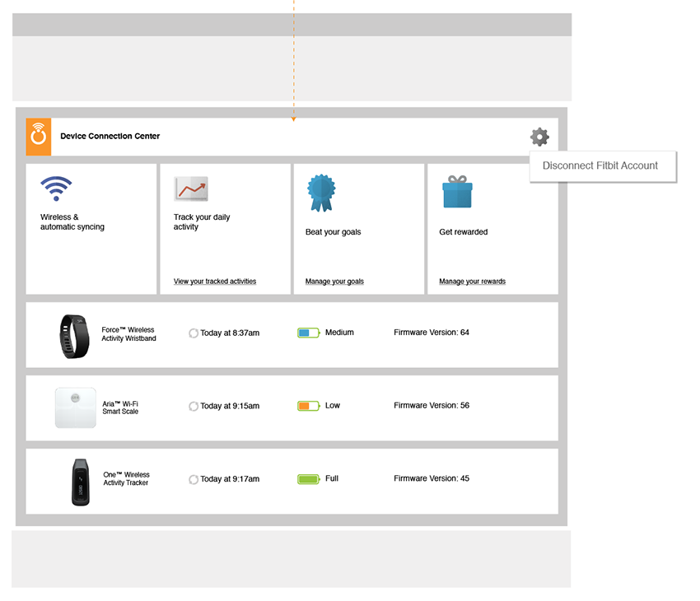Click 'Full' battery status label
This screenshot has width=700, height=601.
[x=332, y=478]
